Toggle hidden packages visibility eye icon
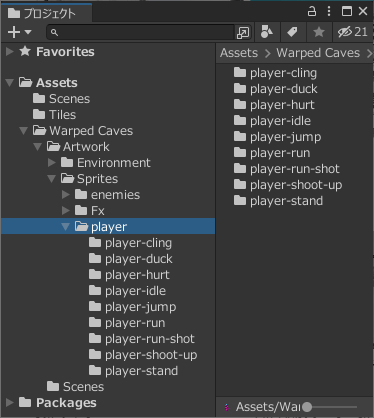 click(353, 32)
